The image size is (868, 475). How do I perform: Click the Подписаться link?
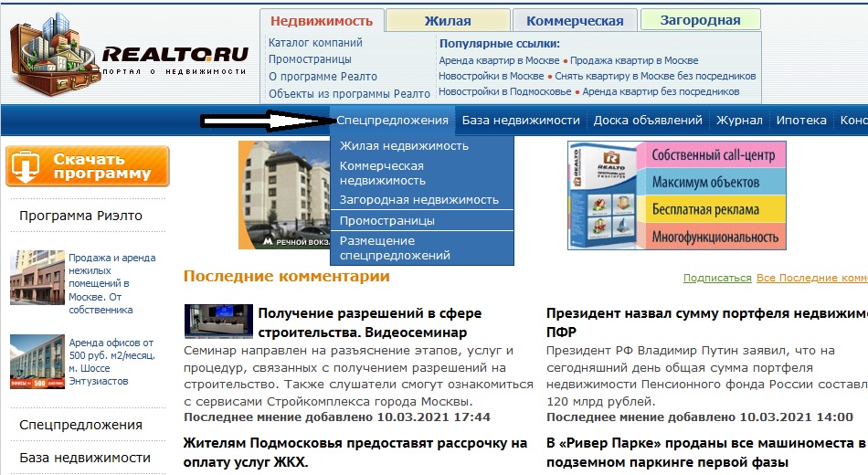(x=717, y=278)
